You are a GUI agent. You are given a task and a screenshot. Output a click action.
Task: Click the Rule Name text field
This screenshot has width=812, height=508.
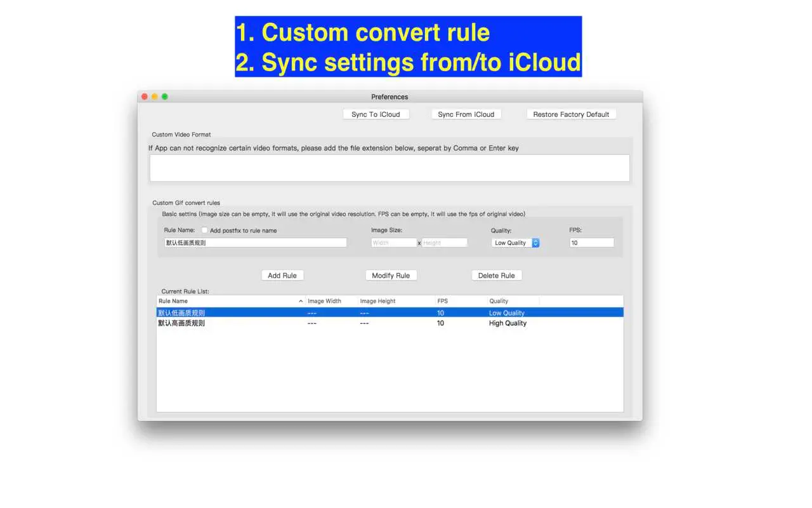tap(255, 243)
